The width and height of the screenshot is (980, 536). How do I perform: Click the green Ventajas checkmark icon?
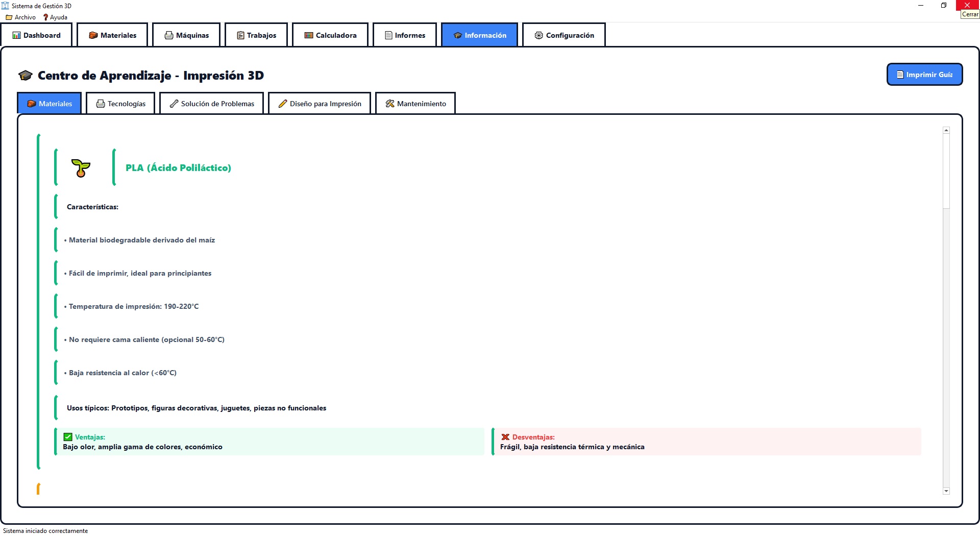68,437
